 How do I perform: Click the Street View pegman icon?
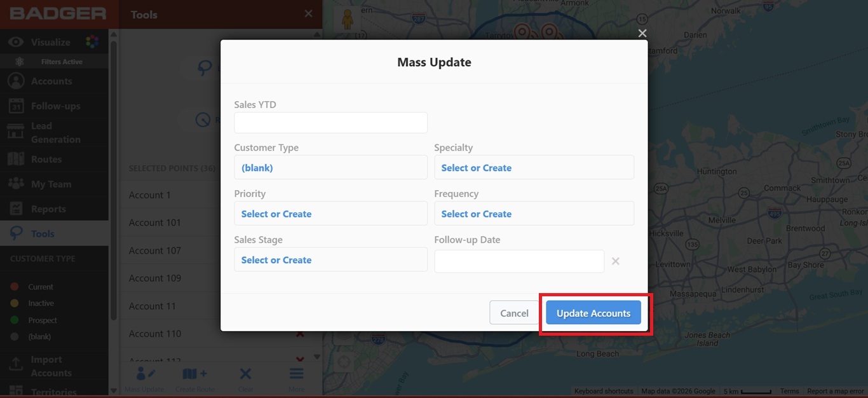pos(346,20)
